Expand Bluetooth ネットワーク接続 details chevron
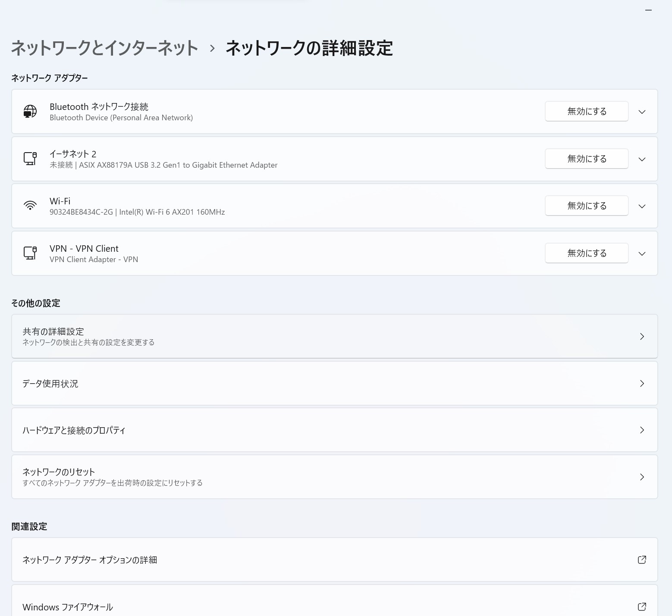The image size is (672, 616). [642, 111]
